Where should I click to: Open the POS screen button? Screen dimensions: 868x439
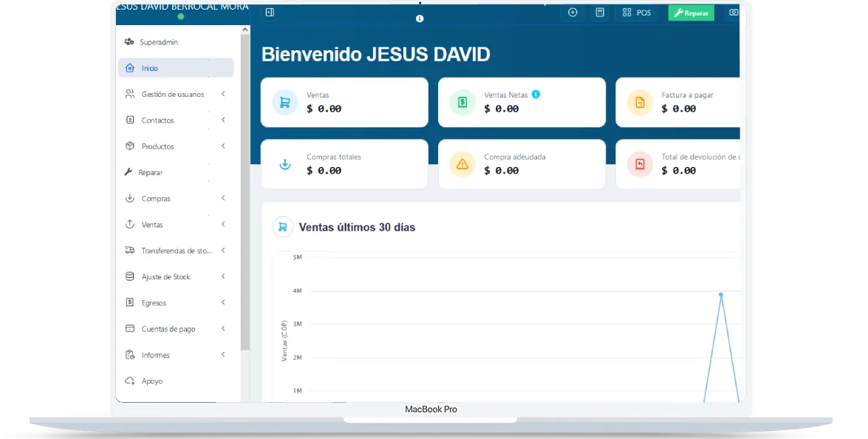tap(637, 13)
